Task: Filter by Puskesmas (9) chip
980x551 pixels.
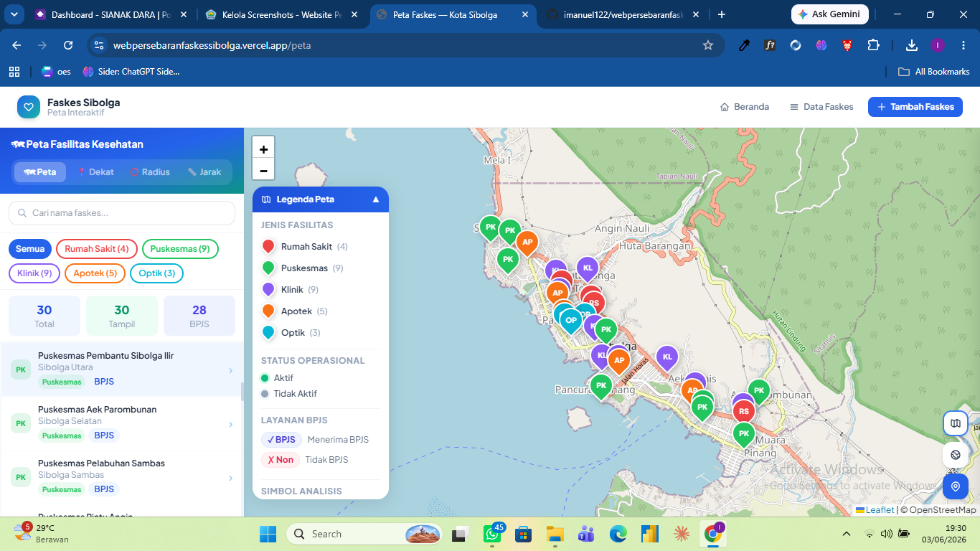Action: tap(180, 249)
